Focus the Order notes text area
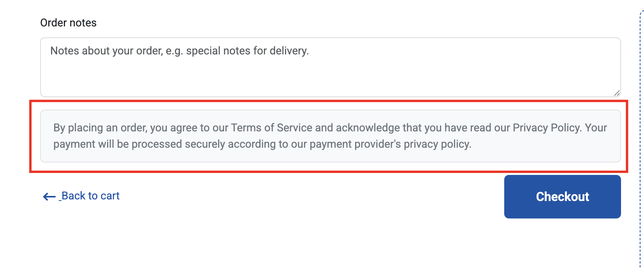The width and height of the screenshot is (644, 269). point(331,67)
